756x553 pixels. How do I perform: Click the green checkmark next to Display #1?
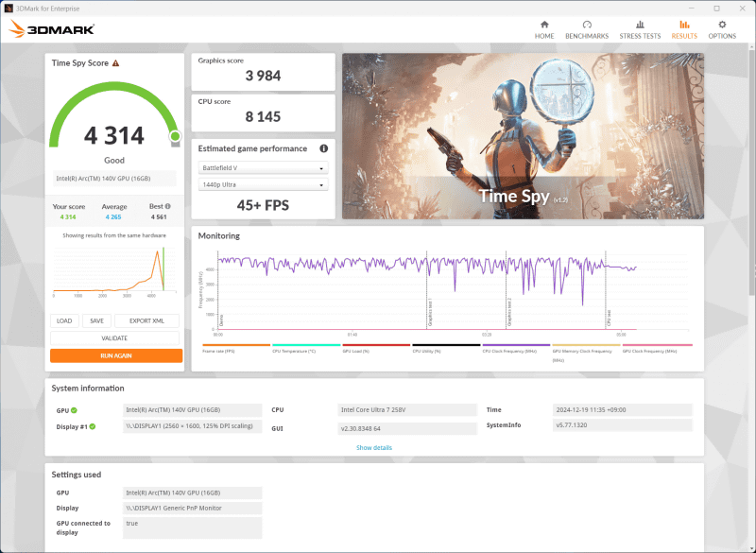(x=93, y=425)
